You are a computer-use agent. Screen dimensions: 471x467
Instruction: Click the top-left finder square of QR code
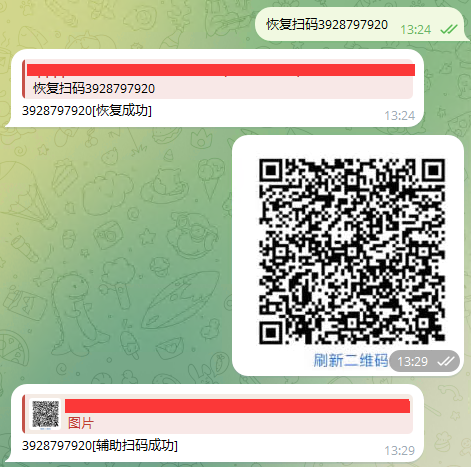coord(271,170)
